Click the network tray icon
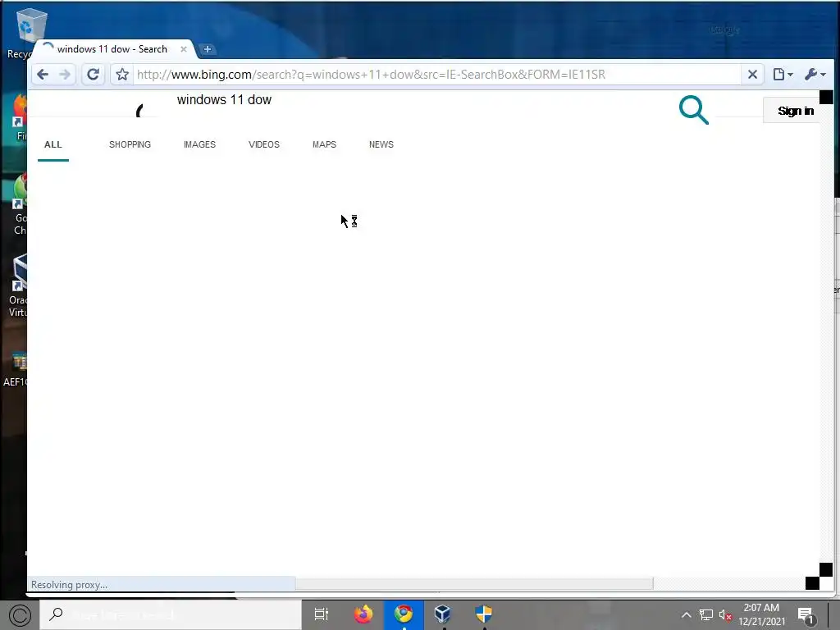 (706, 615)
